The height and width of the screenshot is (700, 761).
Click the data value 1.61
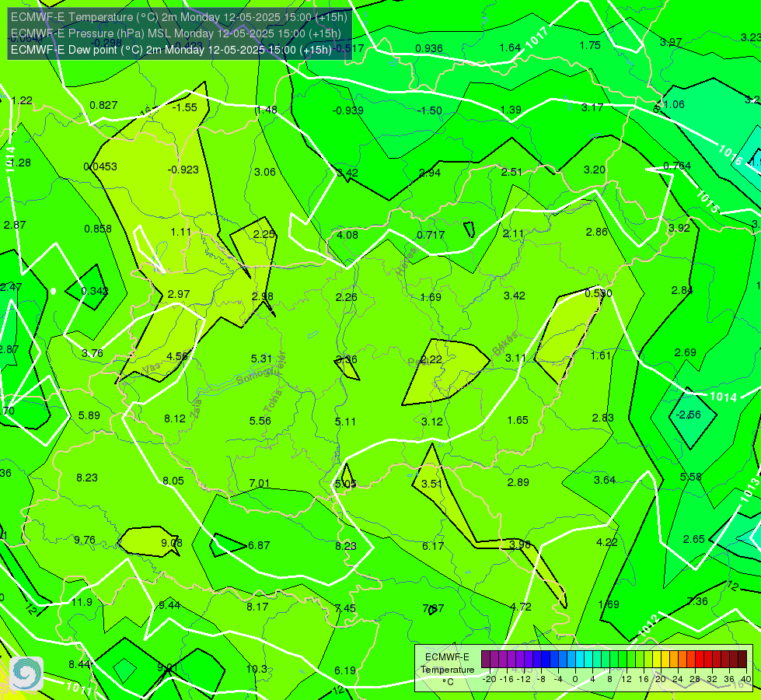point(600,355)
